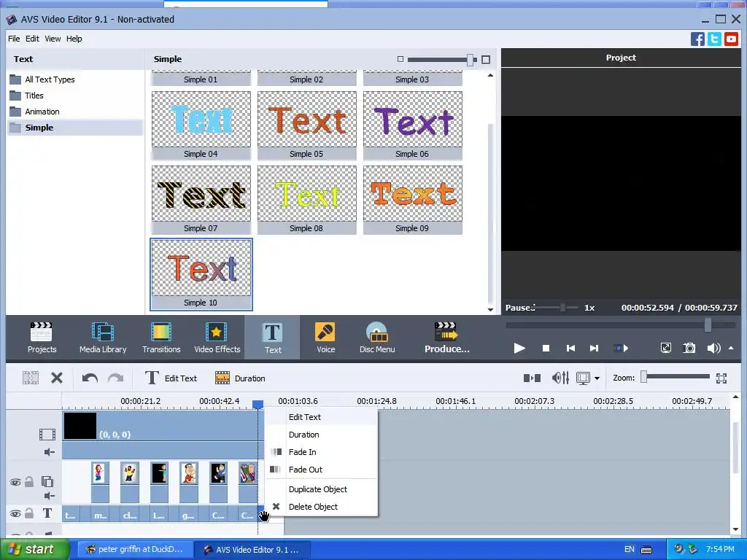Viewport: 747px width, 560px height.
Task: Expand the volume level arrow
Action: [731, 348]
